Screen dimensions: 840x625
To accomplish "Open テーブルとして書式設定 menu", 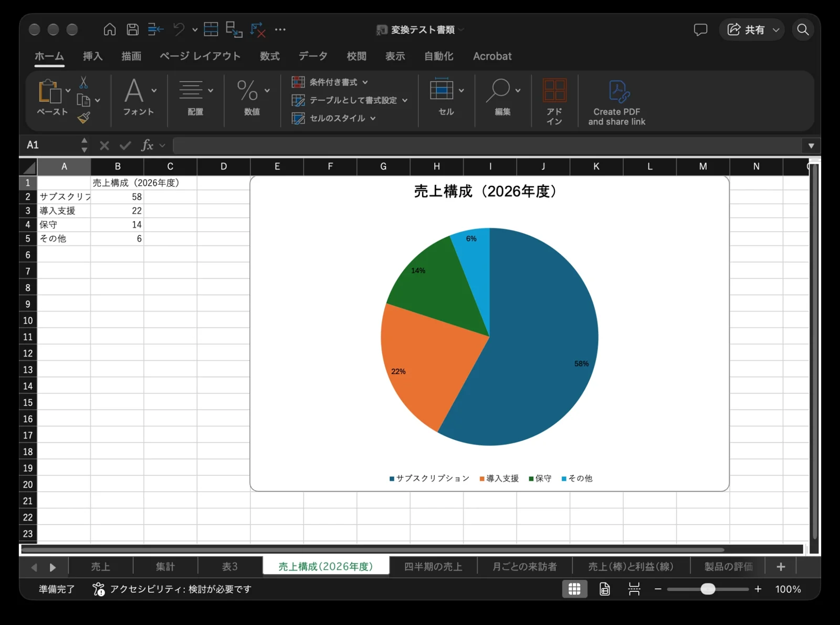I will 350,100.
